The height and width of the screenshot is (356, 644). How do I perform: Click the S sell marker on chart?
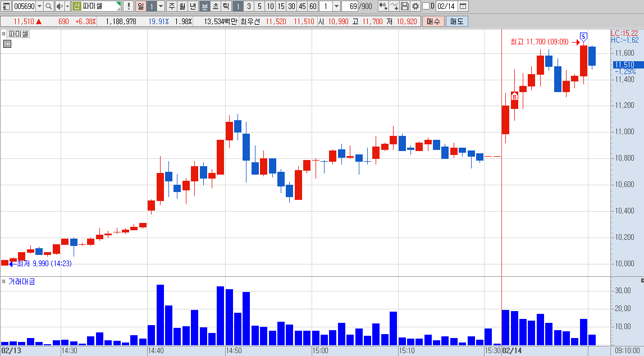pos(583,36)
